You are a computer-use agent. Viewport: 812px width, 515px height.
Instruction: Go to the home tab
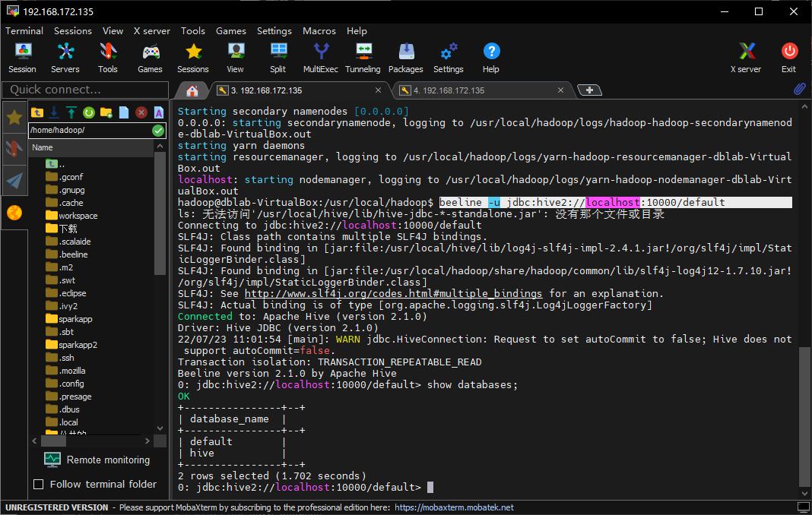[192, 91]
